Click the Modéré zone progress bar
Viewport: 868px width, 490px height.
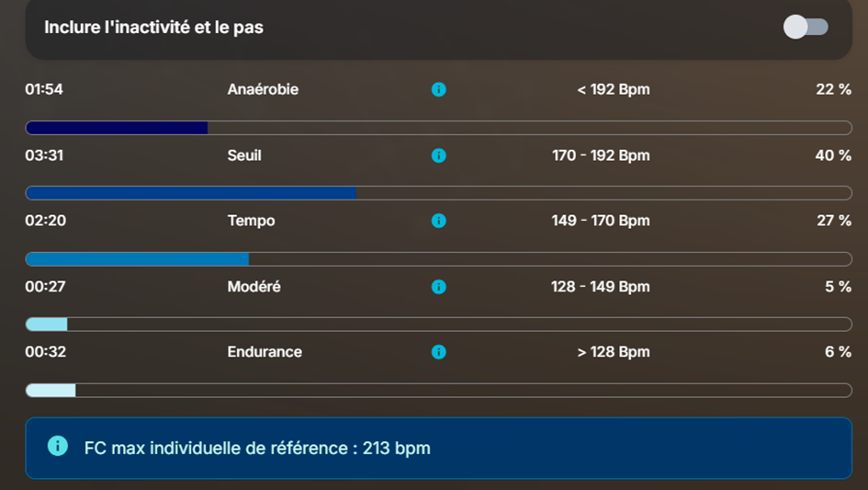(x=438, y=325)
